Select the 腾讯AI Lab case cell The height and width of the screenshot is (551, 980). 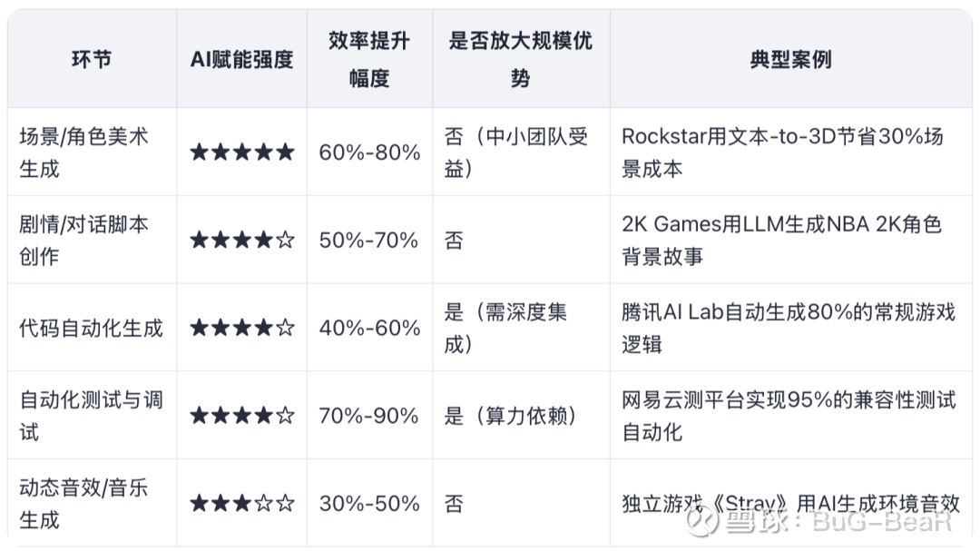[x=789, y=327]
